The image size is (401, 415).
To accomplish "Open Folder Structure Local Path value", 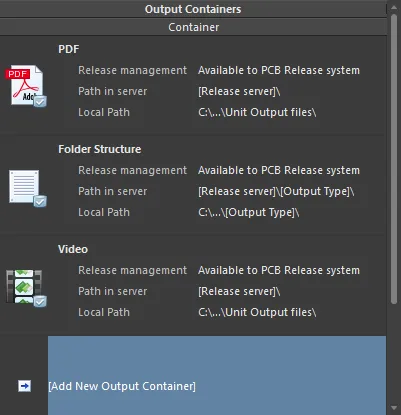I will [248, 212].
